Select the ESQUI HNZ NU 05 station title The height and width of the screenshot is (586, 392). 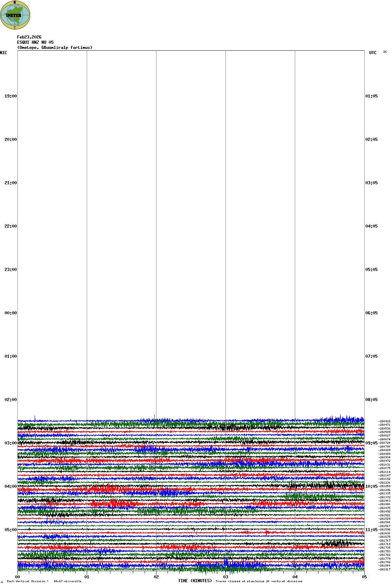35,42
